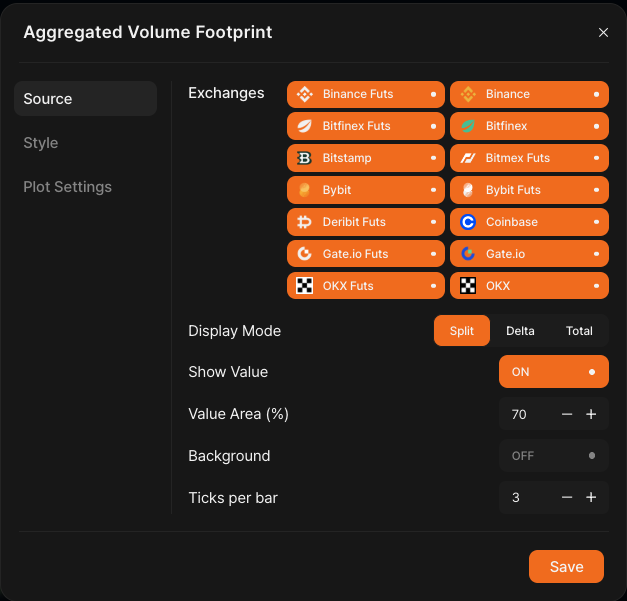This screenshot has height=601, width=627.
Task: Click the OKX Futs exchange label
Action: (348, 286)
